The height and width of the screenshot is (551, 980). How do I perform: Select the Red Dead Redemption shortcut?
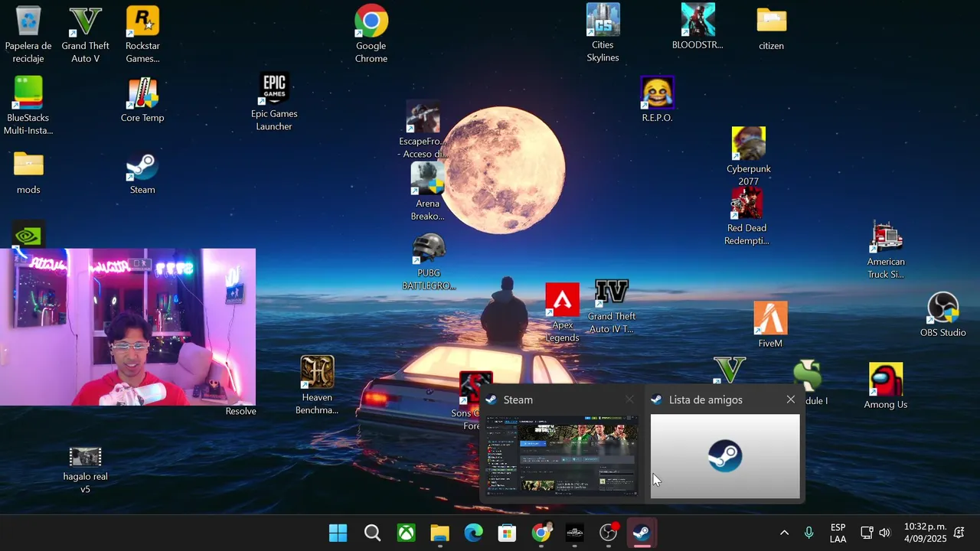(x=746, y=217)
